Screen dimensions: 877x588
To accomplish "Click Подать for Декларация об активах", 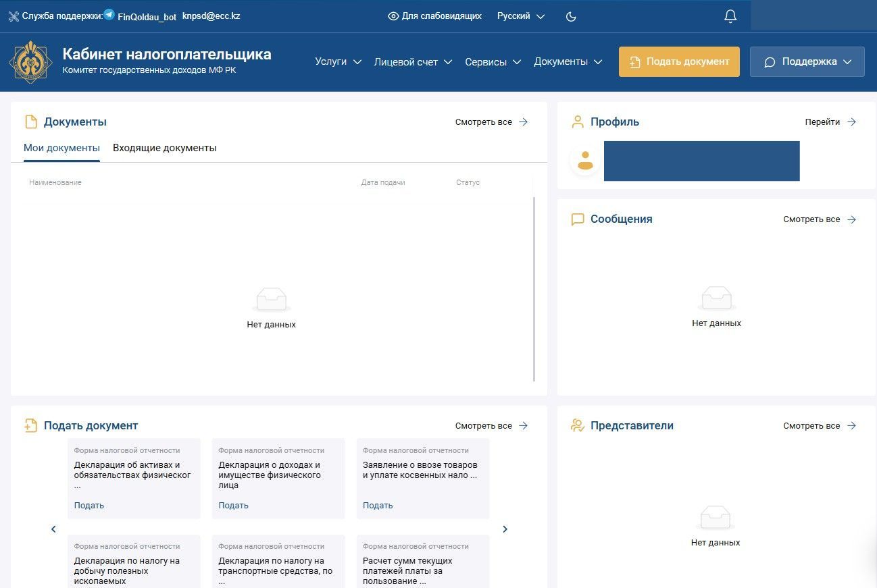I will coord(89,505).
